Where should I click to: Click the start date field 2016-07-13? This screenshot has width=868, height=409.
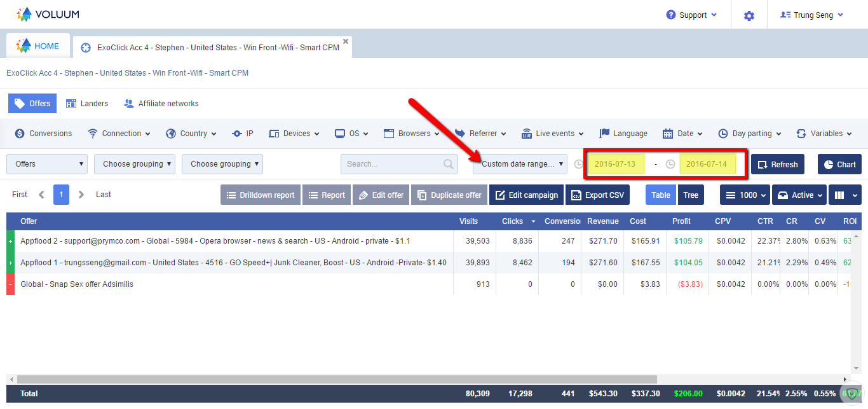(x=616, y=164)
